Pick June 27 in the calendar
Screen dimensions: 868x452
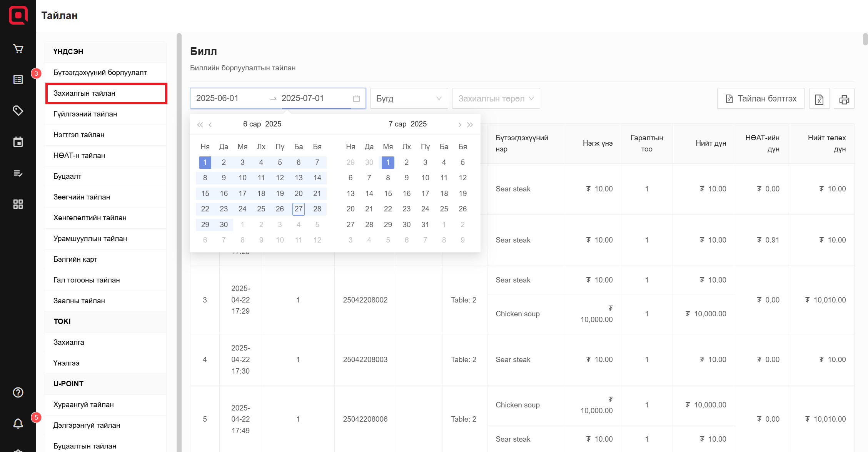point(298,209)
